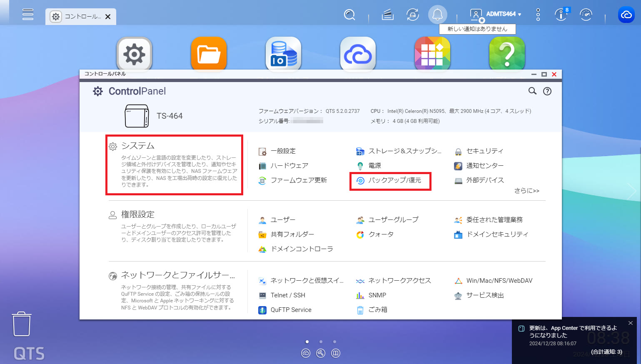The width and height of the screenshot is (641, 364).
Task: Go to the third desktop page dot
Action: (334, 342)
